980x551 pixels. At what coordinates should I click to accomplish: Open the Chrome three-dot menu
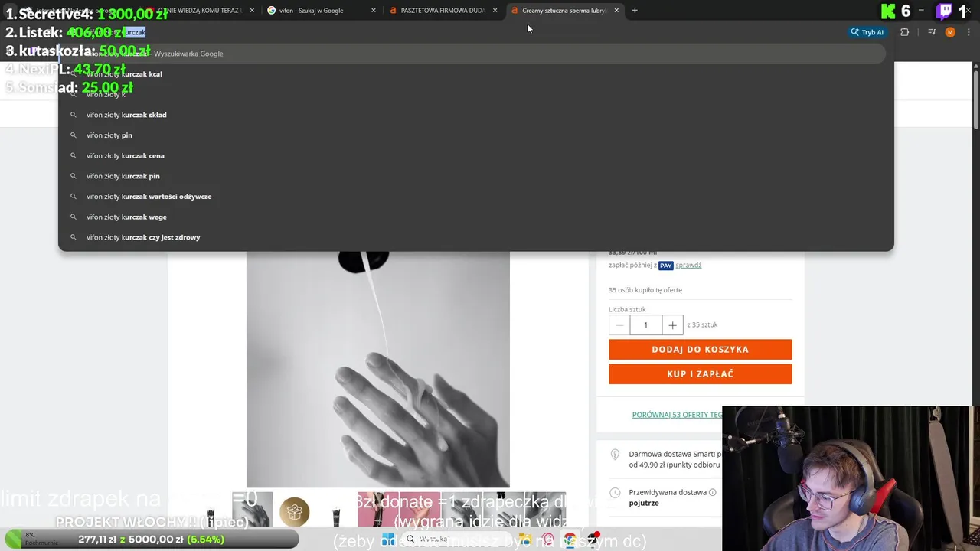tap(968, 32)
